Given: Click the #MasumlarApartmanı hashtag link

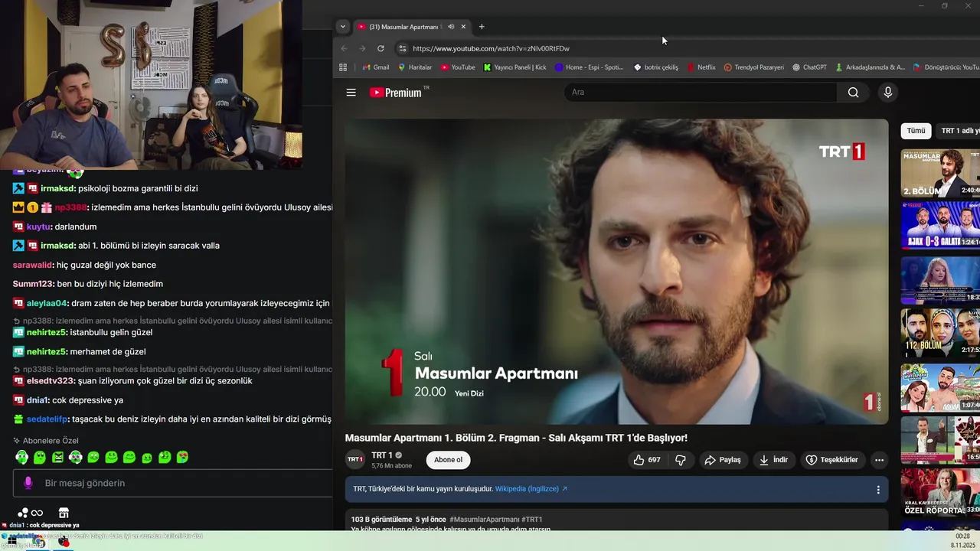Looking at the screenshot, I should tap(485, 520).
